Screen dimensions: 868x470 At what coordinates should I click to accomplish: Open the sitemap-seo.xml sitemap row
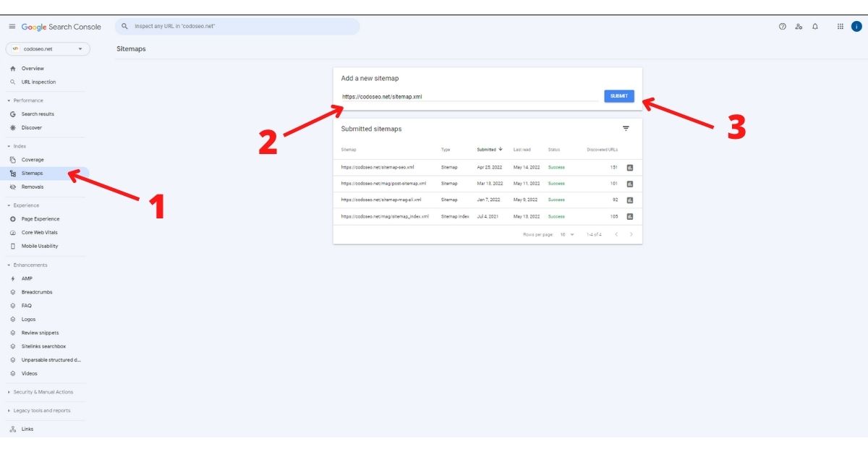[x=488, y=167]
